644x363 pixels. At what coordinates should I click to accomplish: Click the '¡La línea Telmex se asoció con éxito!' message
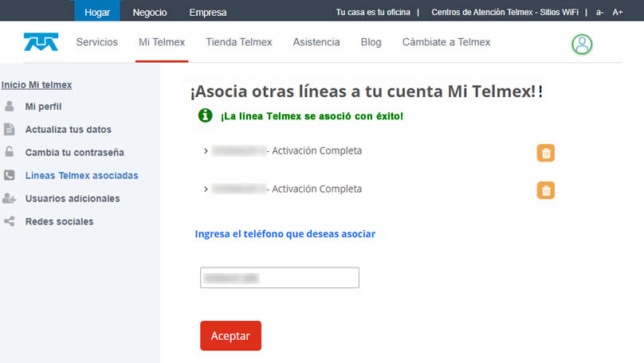312,116
